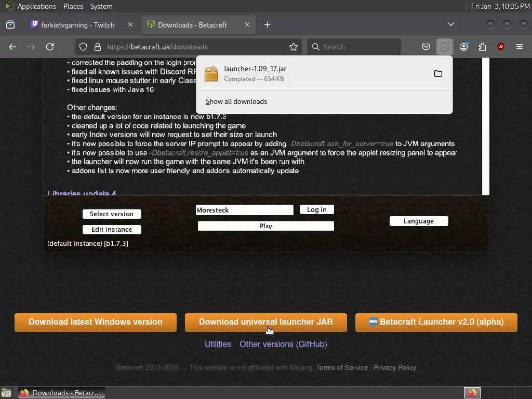Screen dimensions: 532x399
Task: Open Other versions (GitHub) link
Action: click(x=283, y=344)
